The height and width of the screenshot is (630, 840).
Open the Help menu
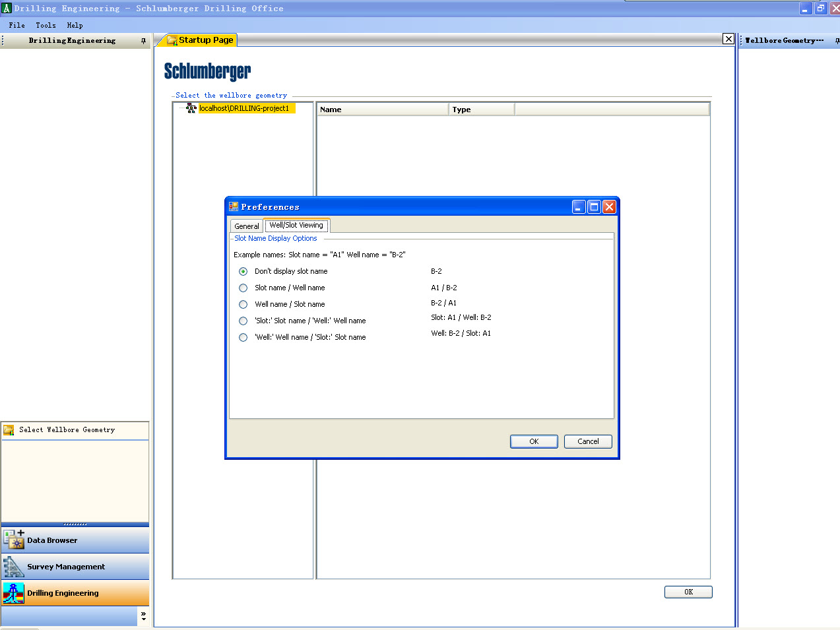point(75,25)
